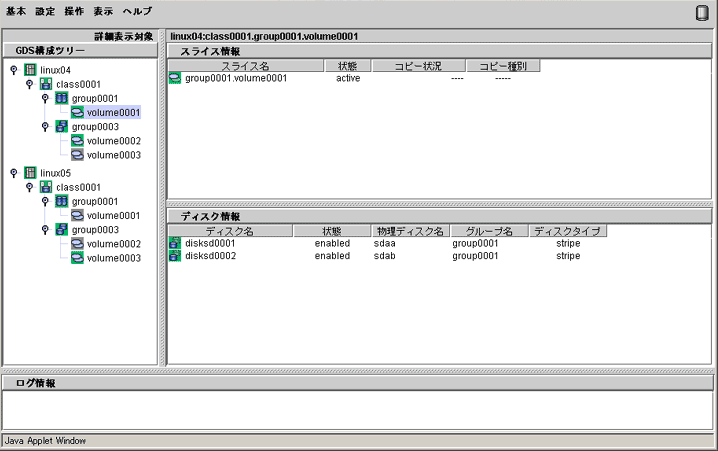
Task: Click the sdab physical disk cell
Action: point(385,256)
